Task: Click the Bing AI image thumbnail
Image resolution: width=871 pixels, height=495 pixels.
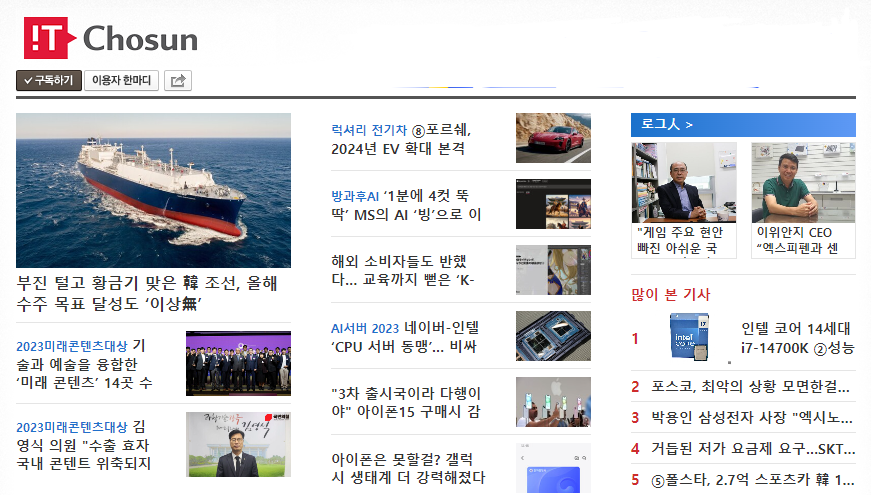Action: 553,204
